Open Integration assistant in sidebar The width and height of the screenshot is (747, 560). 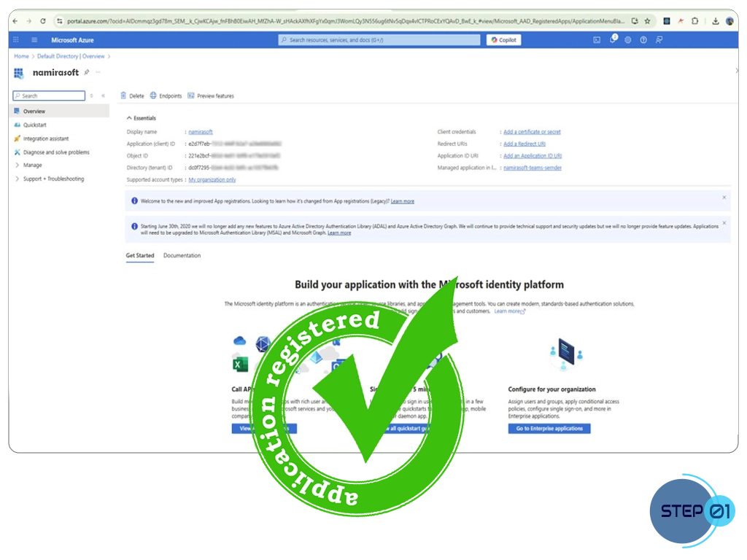point(45,139)
